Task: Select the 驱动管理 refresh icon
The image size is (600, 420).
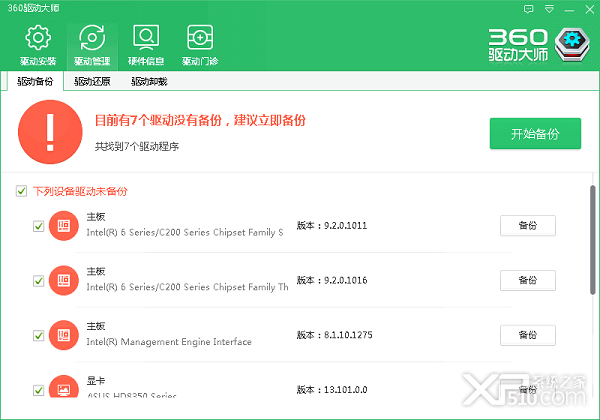Action: [92, 37]
